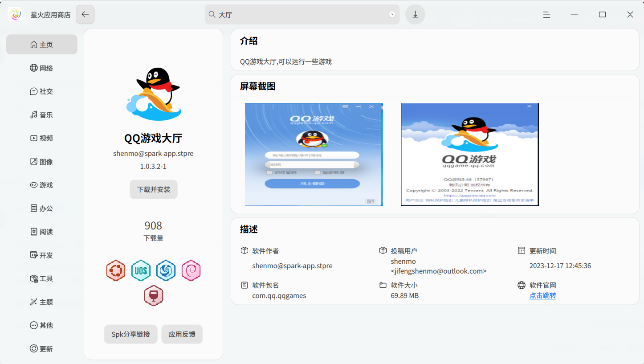Image resolution: width=644 pixels, height=364 pixels.
Task: Open the 社交 social category
Action: (42, 91)
